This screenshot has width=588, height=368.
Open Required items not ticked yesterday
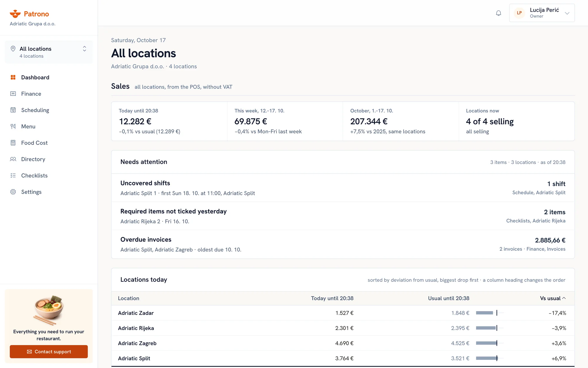pyautogui.click(x=343, y=216)
